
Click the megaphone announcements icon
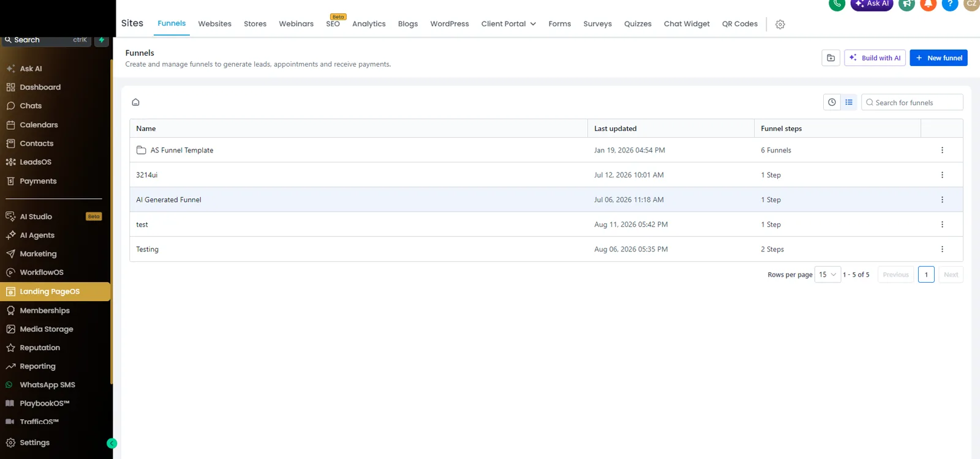(907, 4)
